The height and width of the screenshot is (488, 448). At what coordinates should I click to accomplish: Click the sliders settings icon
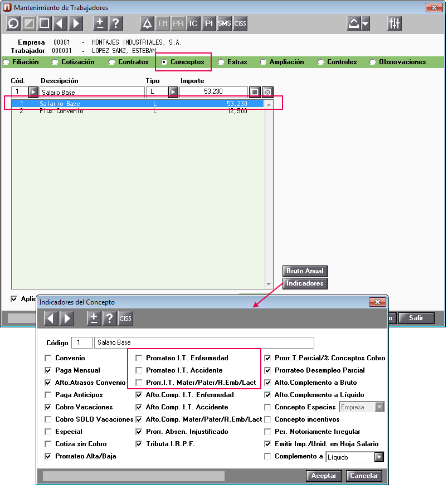(395, 23)
